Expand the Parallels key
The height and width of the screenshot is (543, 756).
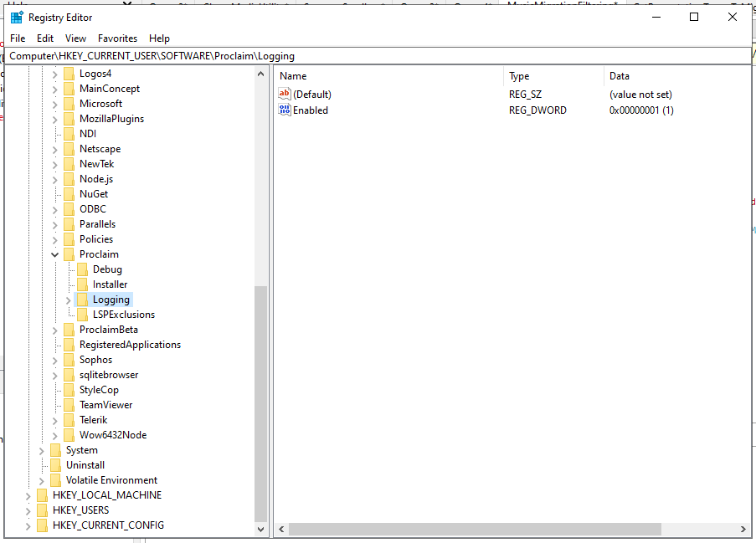(x=55, y=224)
